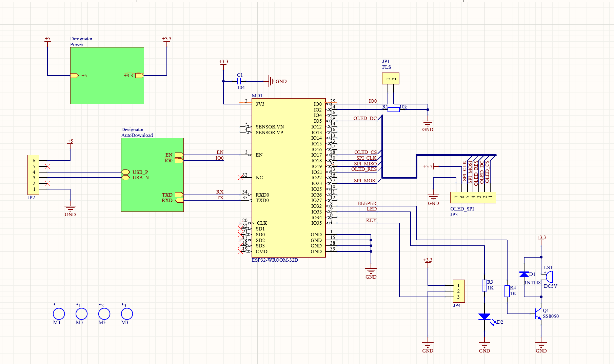Click the +3.3 sheet entry port in Power block
The image size is (614, 364).
coord(139,76)
